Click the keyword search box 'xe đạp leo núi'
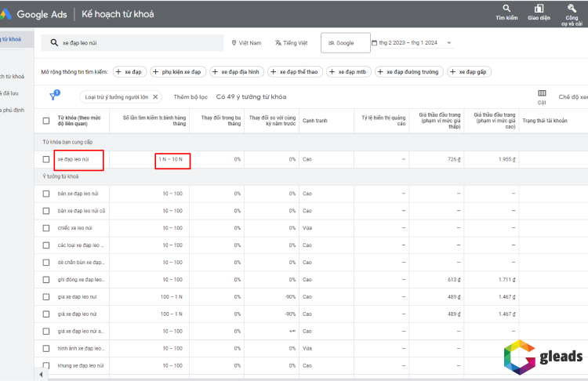This screenshot has height=381, width=588. (x=133, y=43)
